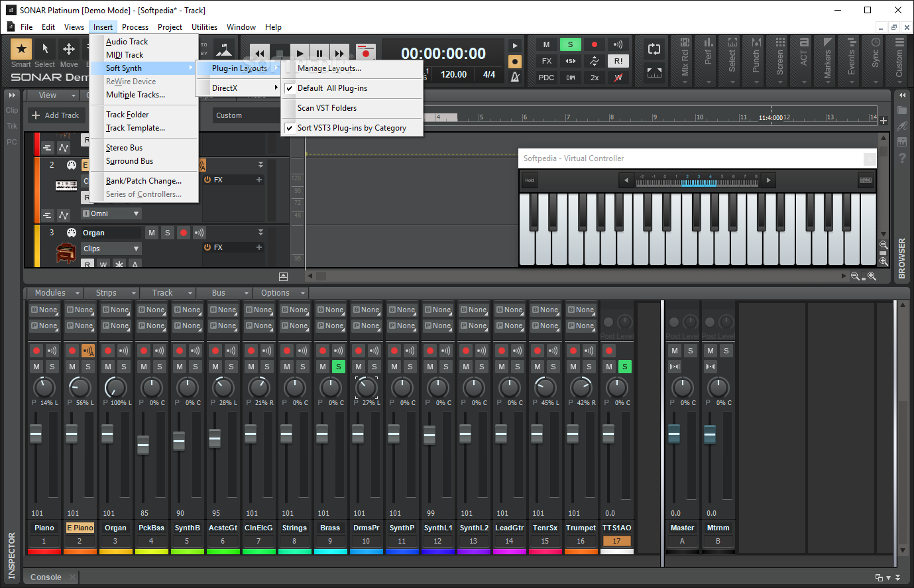Screen dimensions: 914x588
Task: Click E Piano strip's input echo icon
Action: pyautogui.click(x=88, y=351)
